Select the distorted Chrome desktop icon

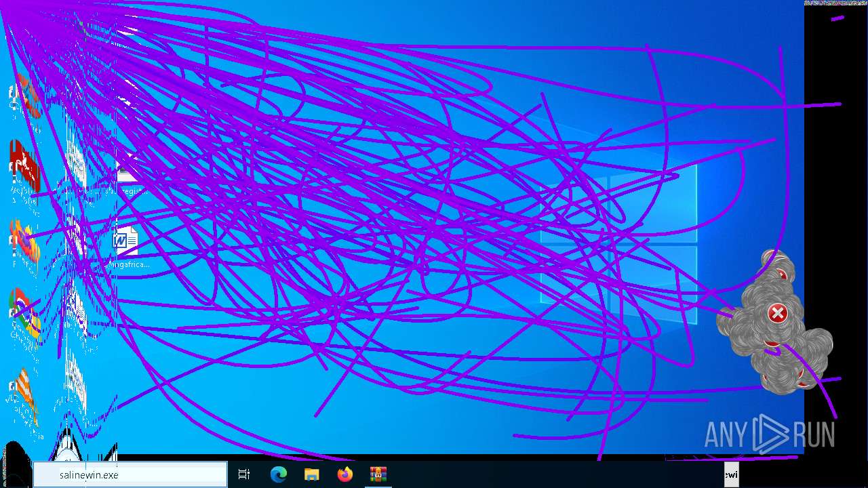click(x=26, y=313)
